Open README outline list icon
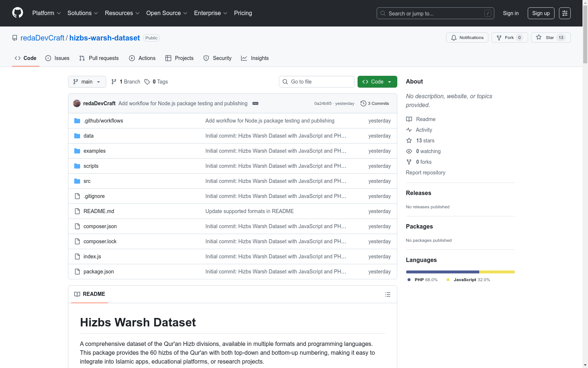This screenshot has height=368, width=588. click(387, 294)
